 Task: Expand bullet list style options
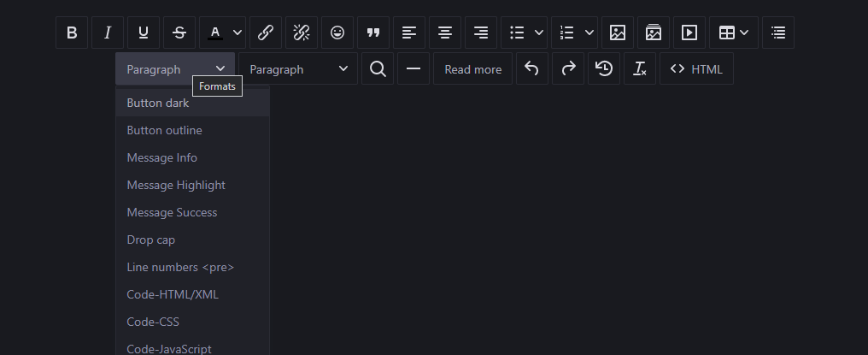click(540, 33)
